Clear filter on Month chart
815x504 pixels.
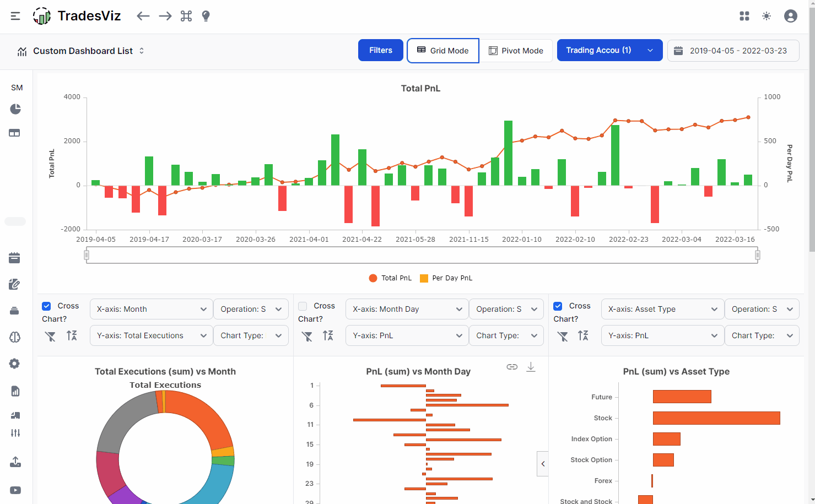(50, 336)
